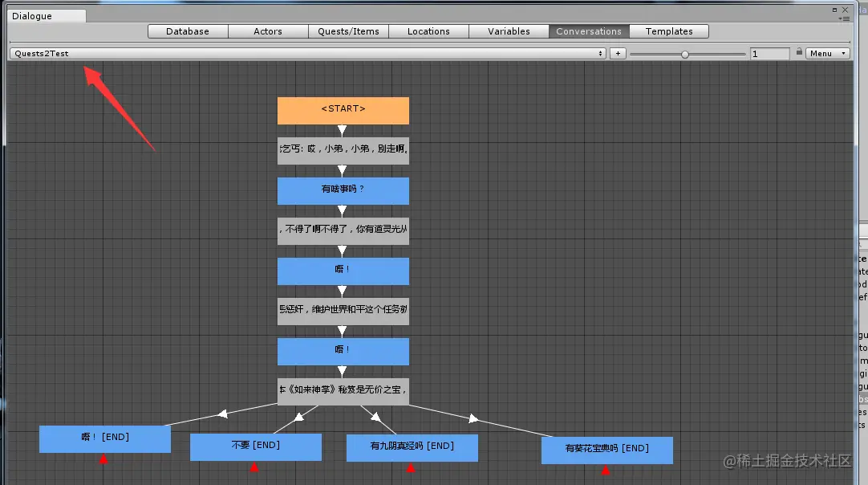The width and height of the screenshot is (868, 485).
Task: Select the gray node '维护世界和平这个任务'
Action: pos(343,311)
